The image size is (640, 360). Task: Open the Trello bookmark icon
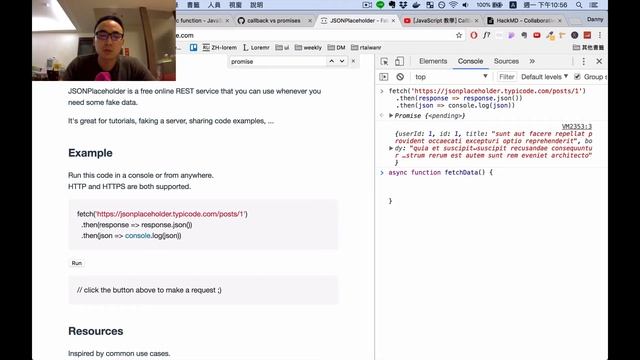point(193,48)
